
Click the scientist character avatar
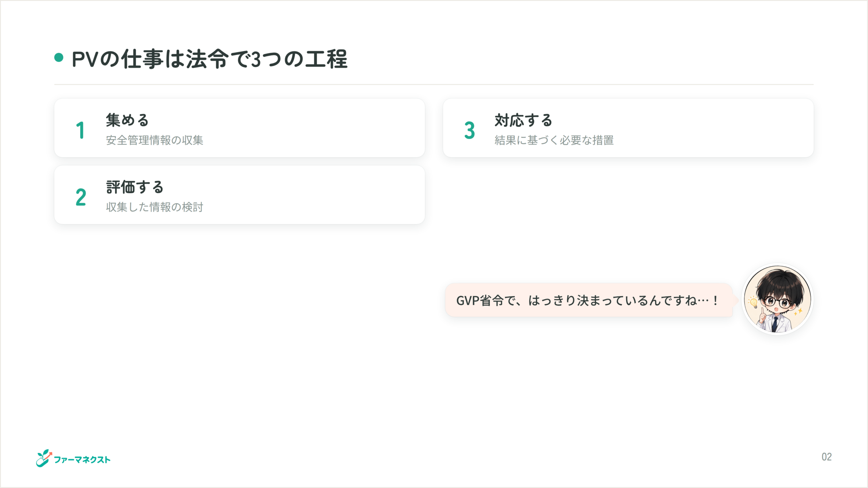pyautogui.click(x=777, y=299)
